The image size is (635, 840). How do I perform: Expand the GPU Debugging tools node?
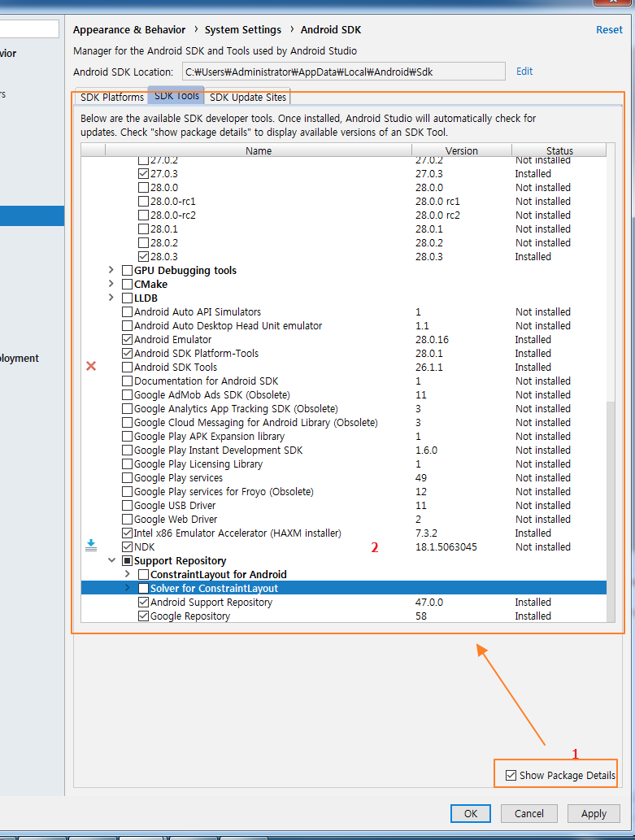[111, 270]
